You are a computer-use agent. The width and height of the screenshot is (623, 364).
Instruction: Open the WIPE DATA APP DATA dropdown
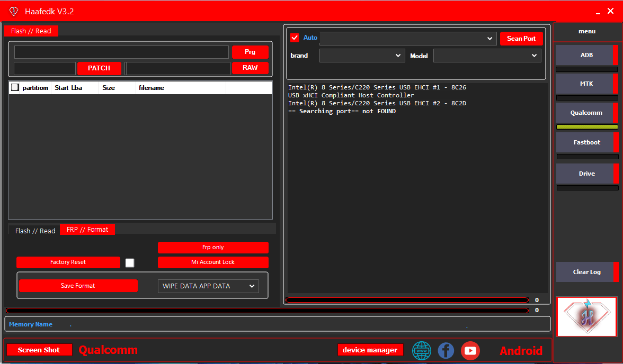pos(208,286)
